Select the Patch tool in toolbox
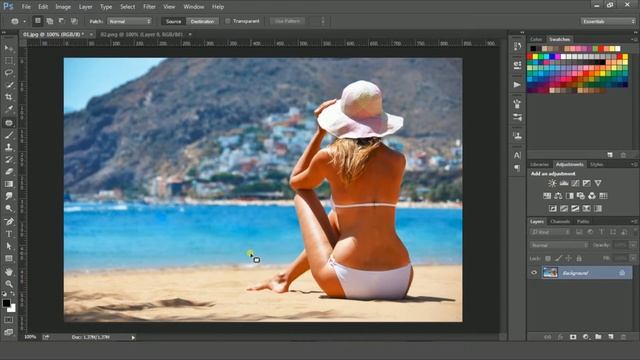The width and height of the screenshot is (640, 360). pos(9,123)
